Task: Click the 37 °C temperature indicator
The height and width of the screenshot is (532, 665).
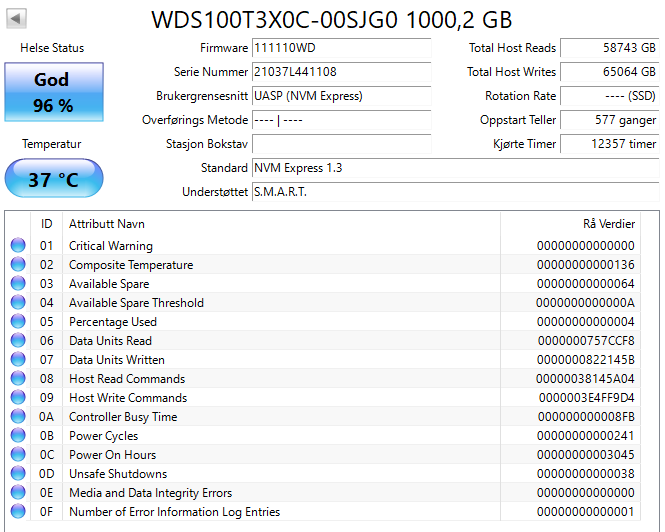Action: pyautogui.click(x=52, y=180)
